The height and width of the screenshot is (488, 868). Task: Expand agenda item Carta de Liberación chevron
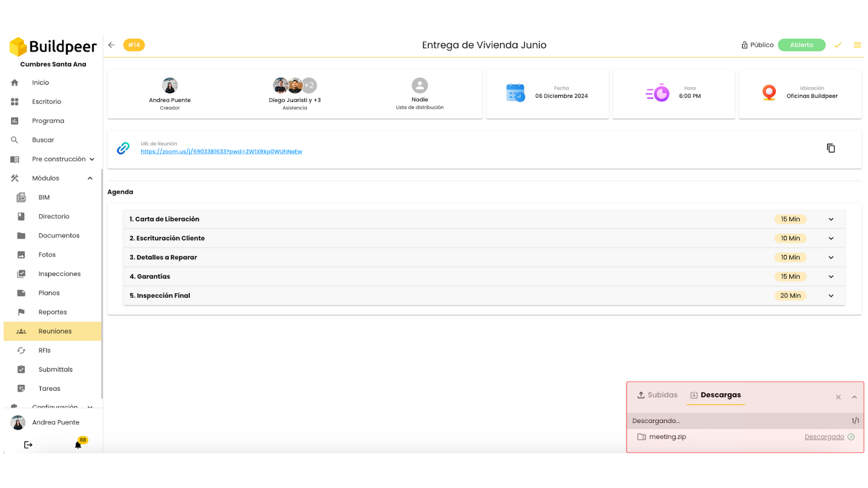click(831, 219)
